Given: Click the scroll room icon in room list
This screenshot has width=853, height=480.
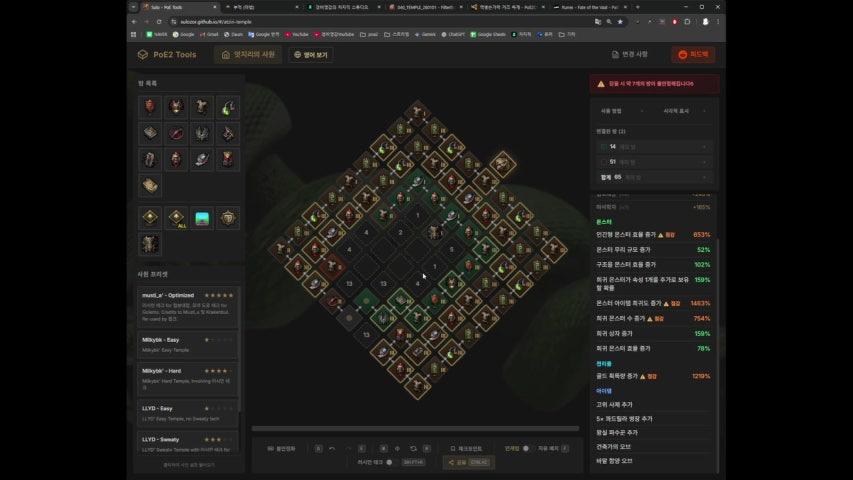Looking at the screenshot, I should click(x=149, y=185).
